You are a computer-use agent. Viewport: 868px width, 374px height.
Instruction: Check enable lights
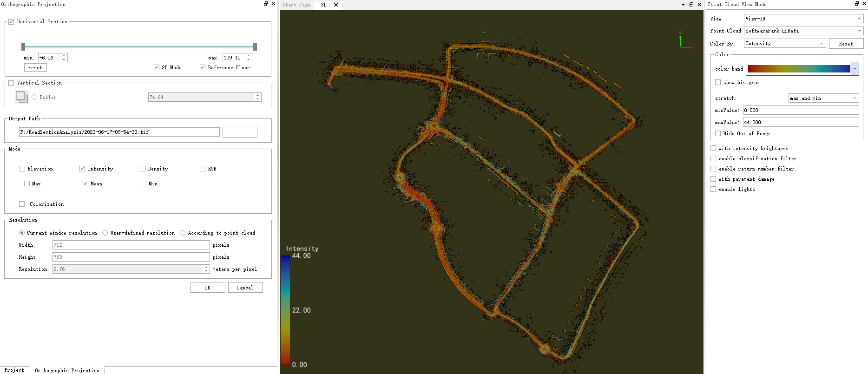(713, 189)
